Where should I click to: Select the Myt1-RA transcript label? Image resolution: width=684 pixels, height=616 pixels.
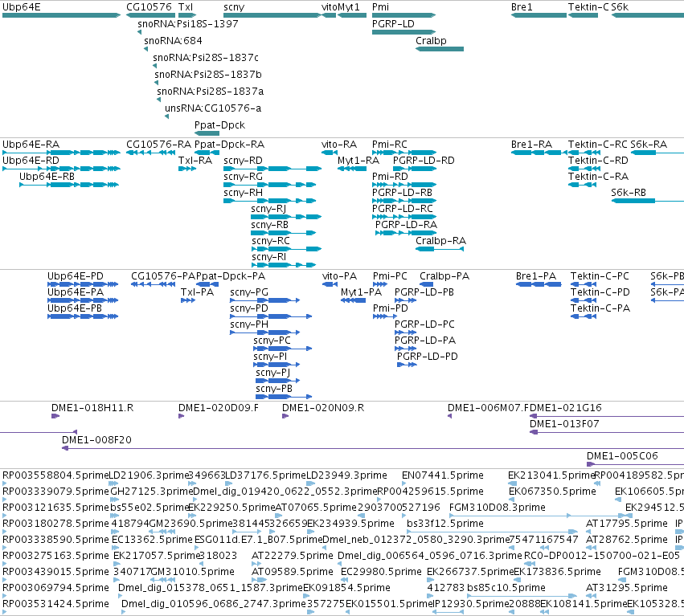pyautogui.click(x=358, y=161)
